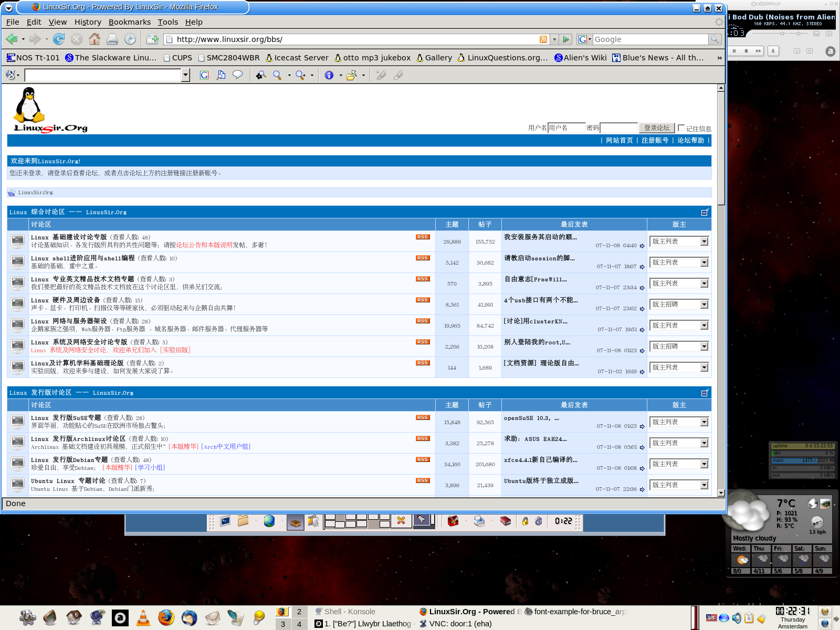Click the page vertical scrollbar down arrow

click(x=721, y=493)
